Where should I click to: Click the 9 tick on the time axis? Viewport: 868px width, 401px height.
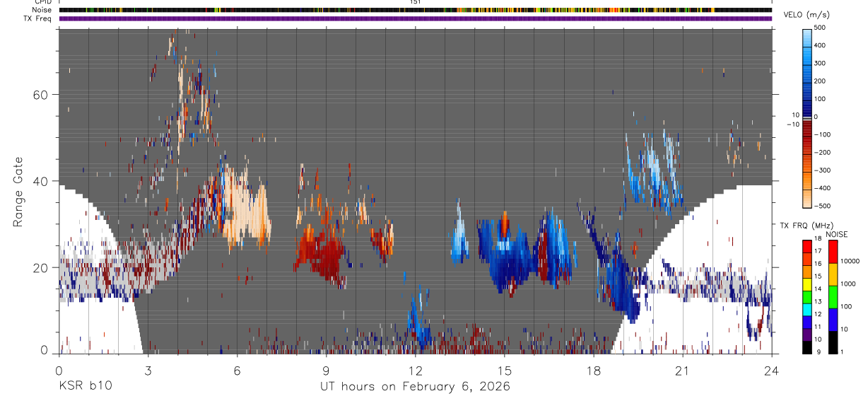326,370
